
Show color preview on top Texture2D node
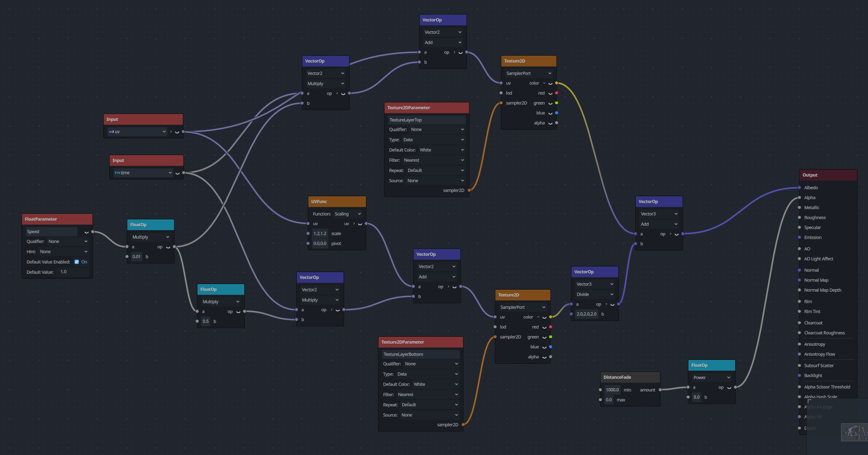[550, 84]
